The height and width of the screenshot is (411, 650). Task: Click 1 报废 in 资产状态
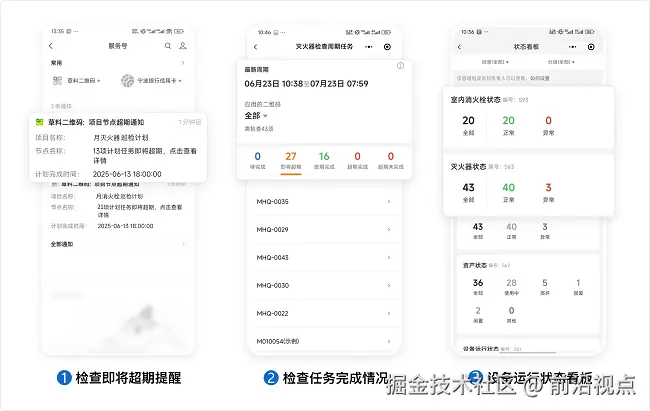578,287
